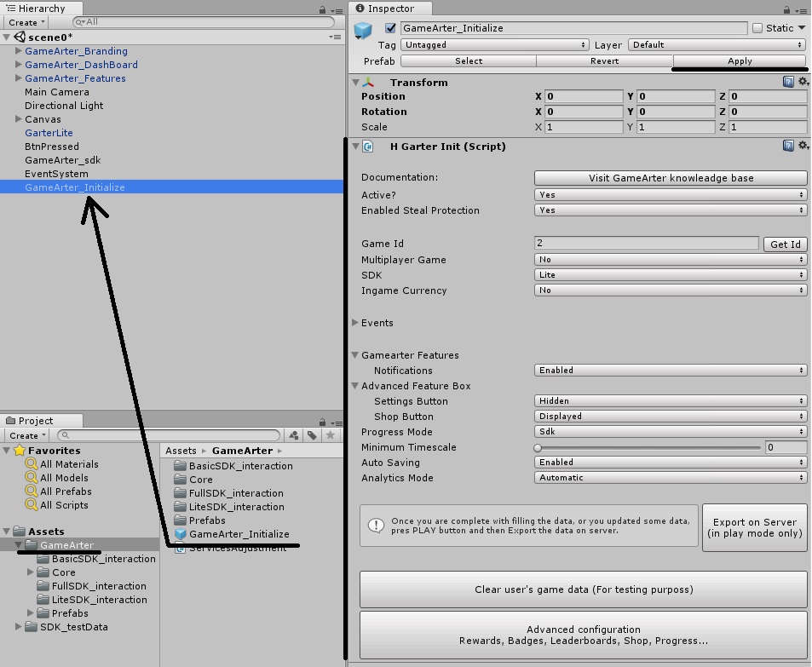Toggle the GameArter_Initialize active checkbox
Viewport: 812px width, 667px height.
pos(391,28)
